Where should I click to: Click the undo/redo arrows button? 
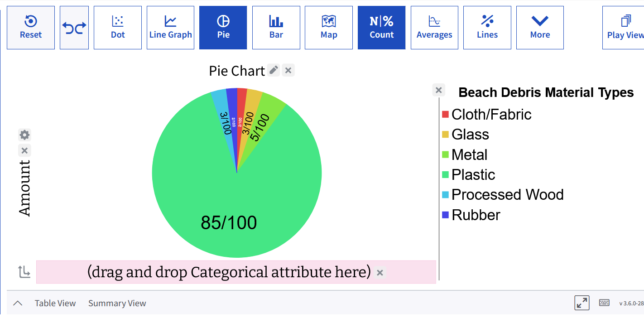coord(74,28)
